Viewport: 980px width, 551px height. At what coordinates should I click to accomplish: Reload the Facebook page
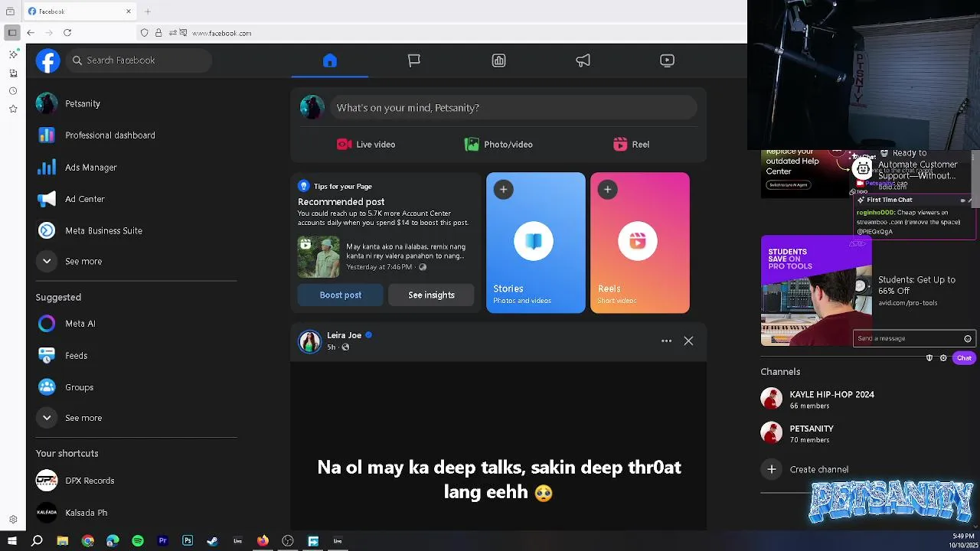67,33
